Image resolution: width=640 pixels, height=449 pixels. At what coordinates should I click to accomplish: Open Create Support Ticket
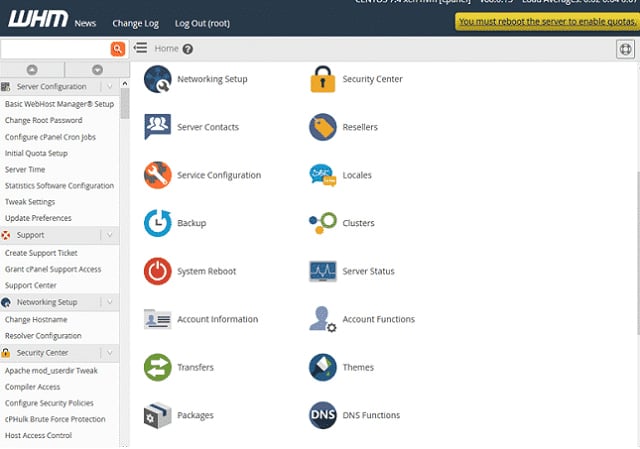pyautogui.click(x=41, y=253)
